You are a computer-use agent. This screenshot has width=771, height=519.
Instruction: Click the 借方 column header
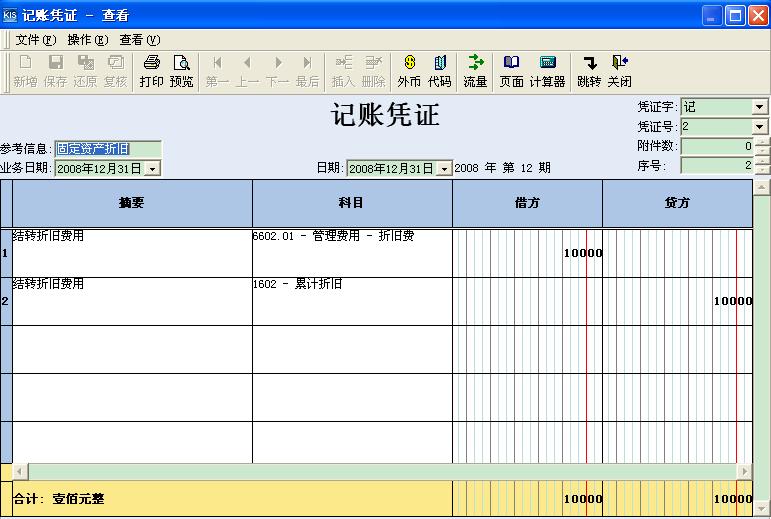(527, 203)
